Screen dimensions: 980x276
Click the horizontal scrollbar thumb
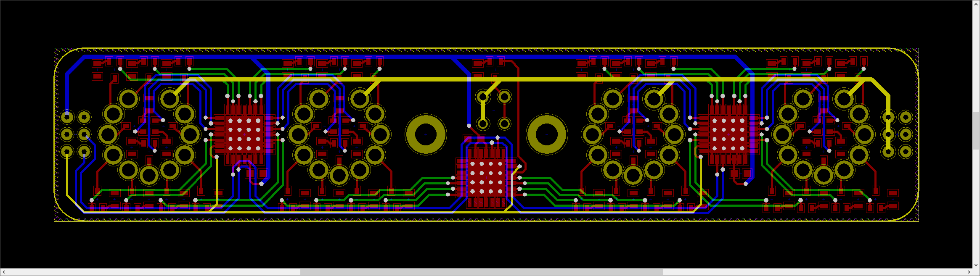tap(481, 272)
